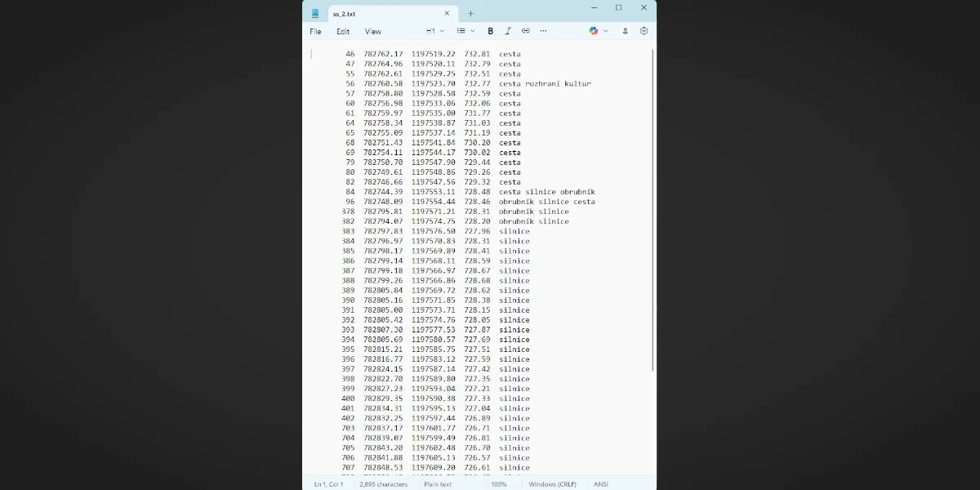
Task: Open the Copilot options dropdown
Action: 604,30
